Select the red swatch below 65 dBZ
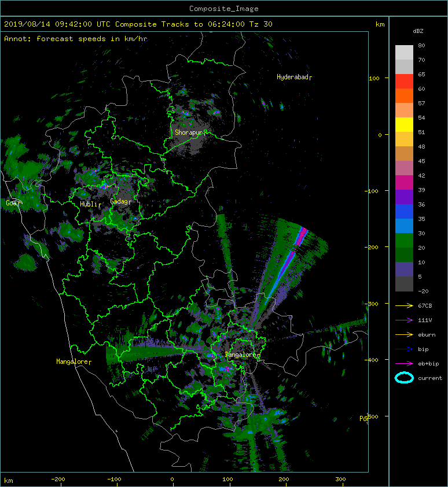This screenshot has height=487, width=448. (x=404, y=82)
